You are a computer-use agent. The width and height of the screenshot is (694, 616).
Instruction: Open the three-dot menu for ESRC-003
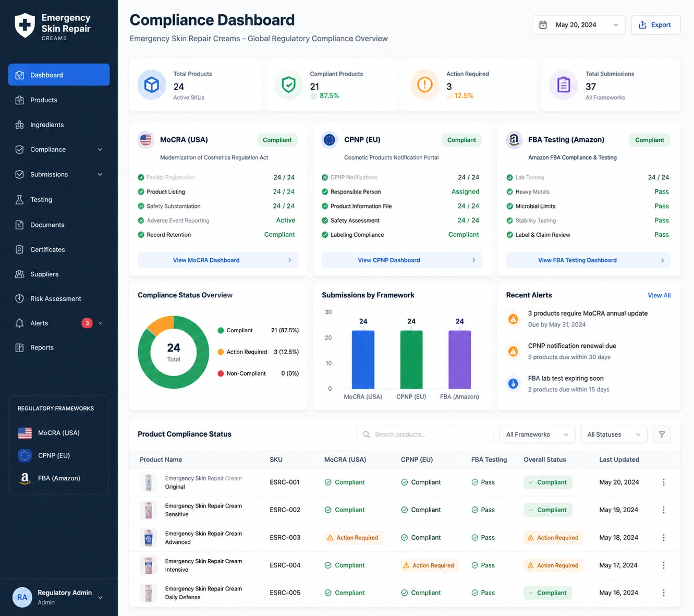point(664,538)
